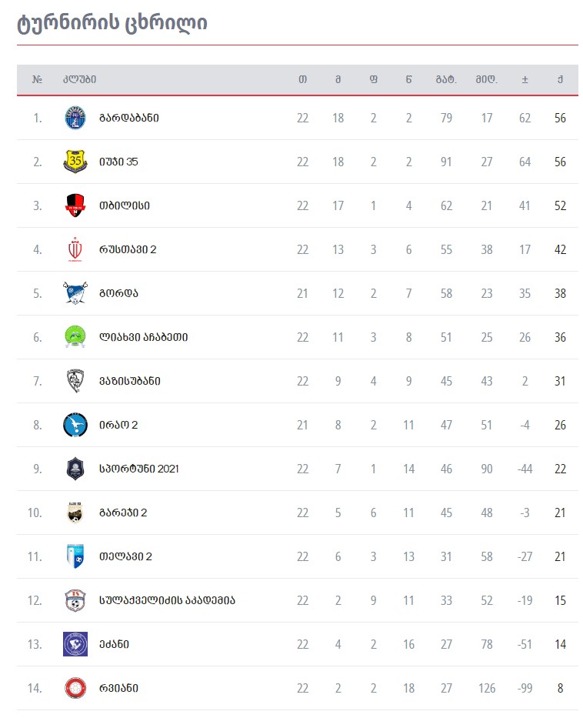Viewport: 583px width, 728px height.
Task: Click the კლუბი column header
Action: [x=80, y=79]
